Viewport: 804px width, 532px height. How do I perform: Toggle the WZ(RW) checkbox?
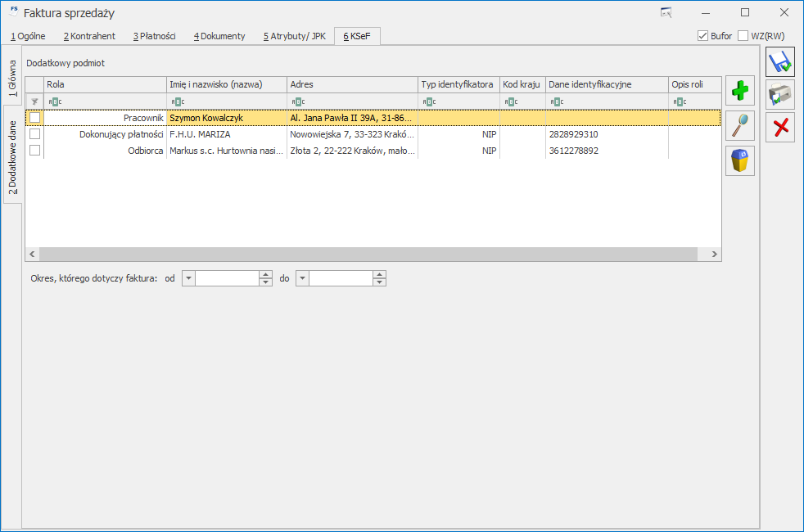(743, 36)
